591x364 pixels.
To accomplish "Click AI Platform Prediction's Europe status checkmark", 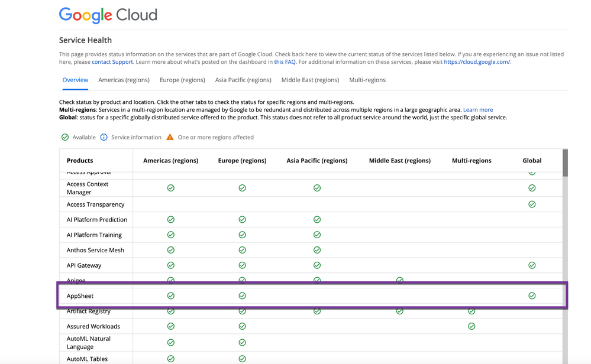I will point(243,219).
